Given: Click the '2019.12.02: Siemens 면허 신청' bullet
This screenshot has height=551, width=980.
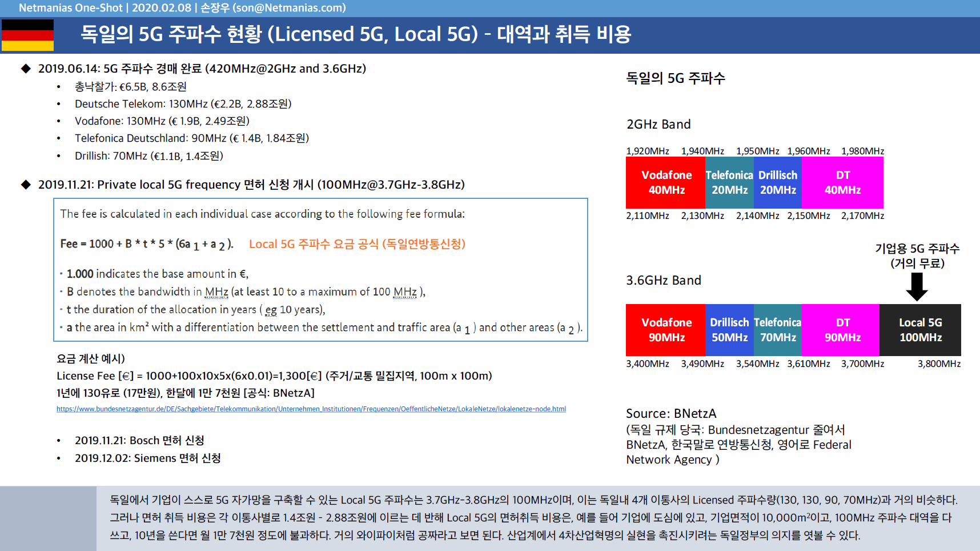Looking at the screenshot, I should [x=148, y=458].
